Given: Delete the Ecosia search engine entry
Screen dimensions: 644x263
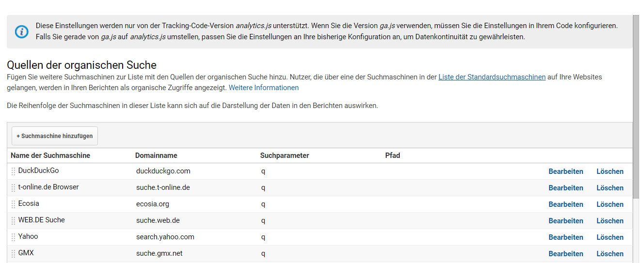Looking at the screenshot, I should click(610, 204).
